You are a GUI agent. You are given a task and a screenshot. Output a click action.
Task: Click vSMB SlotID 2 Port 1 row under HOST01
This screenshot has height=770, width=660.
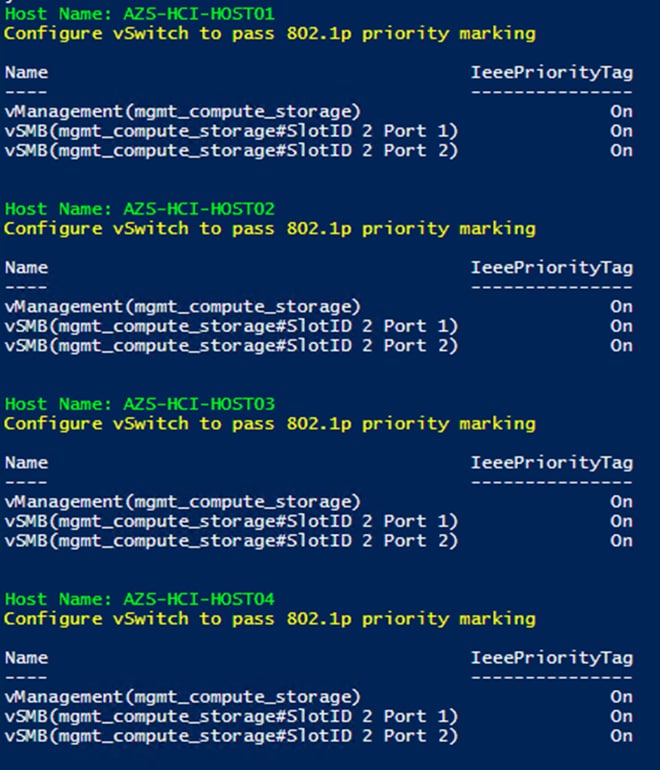tap(319, 131)
